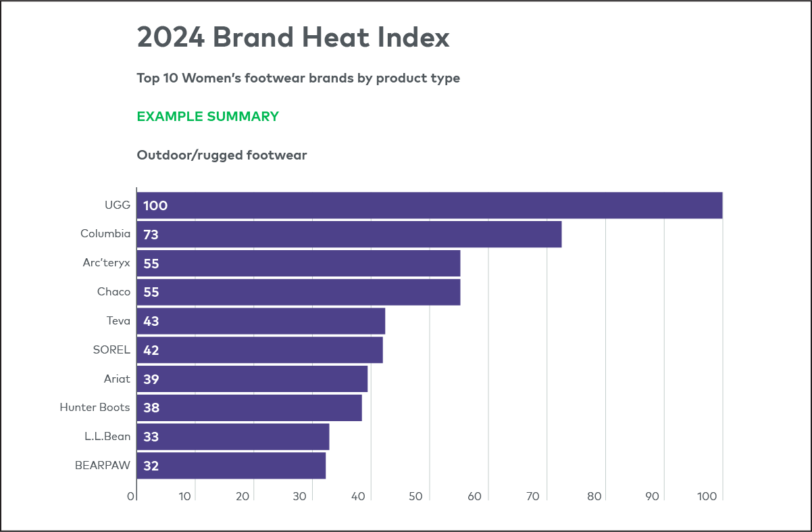The height and width of the screenshot is (532, 812).
Task: Select the BEARPAW bar valued 32
Action: [x=231, y=466]
